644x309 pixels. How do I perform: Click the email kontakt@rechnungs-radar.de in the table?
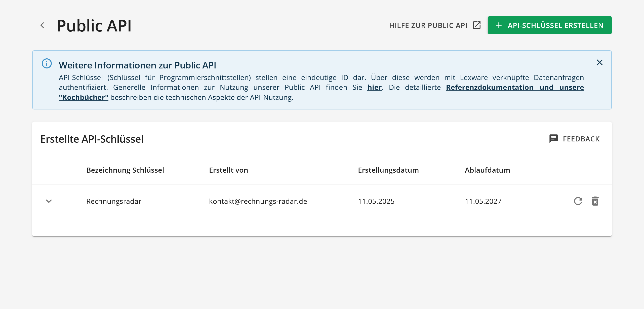(x=258, y=201)
